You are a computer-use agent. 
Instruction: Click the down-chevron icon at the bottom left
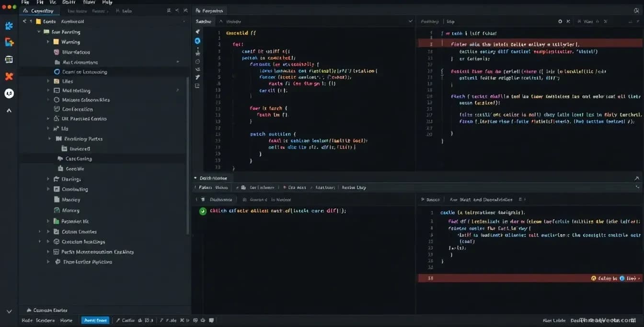[9, 311]
